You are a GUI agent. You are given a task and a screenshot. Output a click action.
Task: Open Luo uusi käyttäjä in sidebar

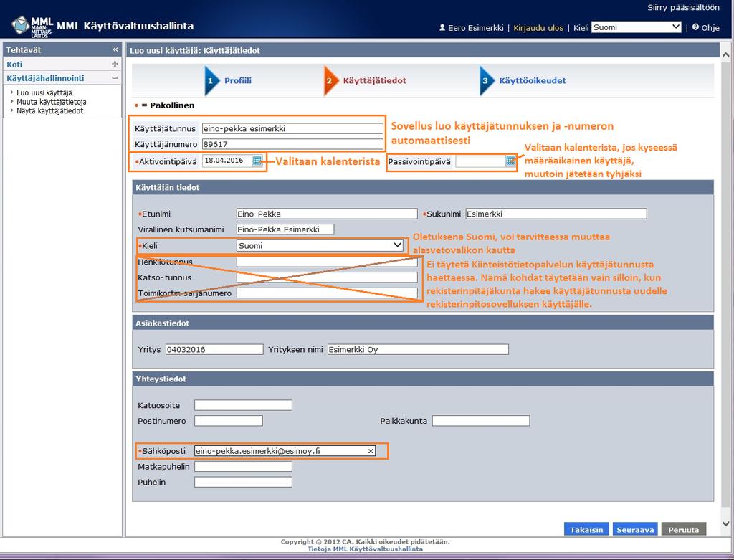pyautogui.click(x=44, y=92)
